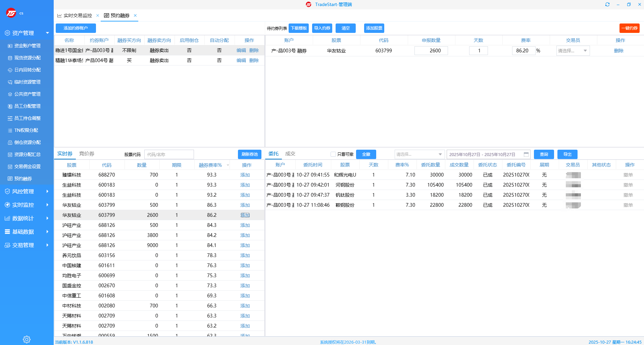Image resolution: width=644 pixels, height=345 pixels.
Task: Enable the 只看可撤 checkbox
Action: 333,154
